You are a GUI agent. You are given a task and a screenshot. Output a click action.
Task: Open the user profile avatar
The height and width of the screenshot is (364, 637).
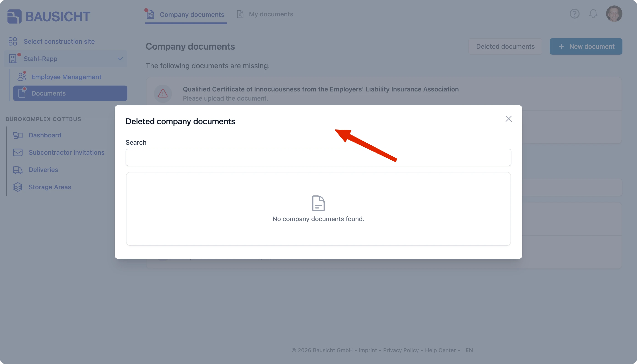coord(614,14)
